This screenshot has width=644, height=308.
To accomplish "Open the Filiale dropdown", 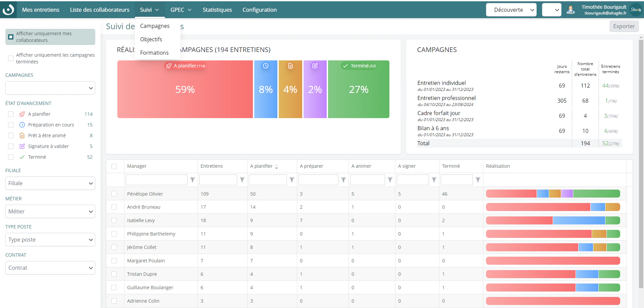I will coord(50,183).
